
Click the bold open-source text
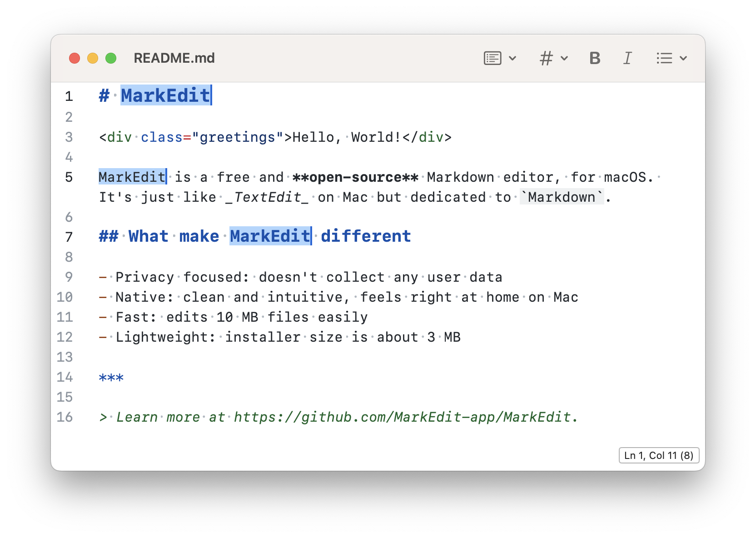pyautogui.click(x=355, y=177)
